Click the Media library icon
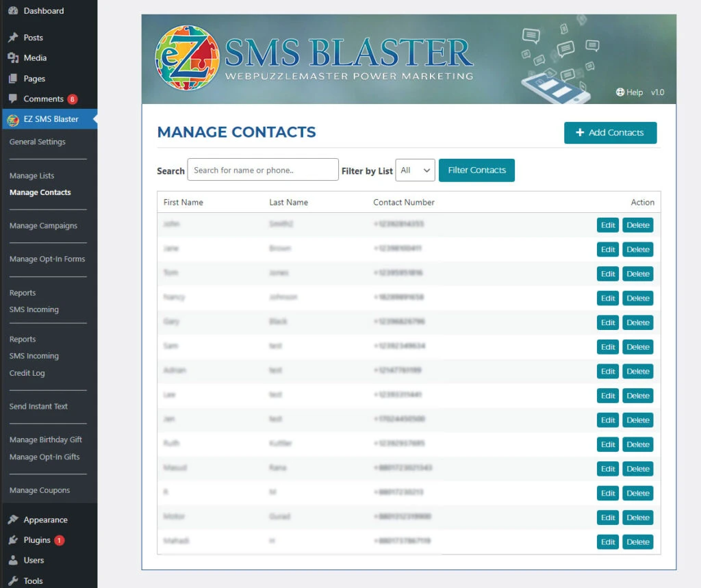701x588 pixels. (x=13, y=57)
